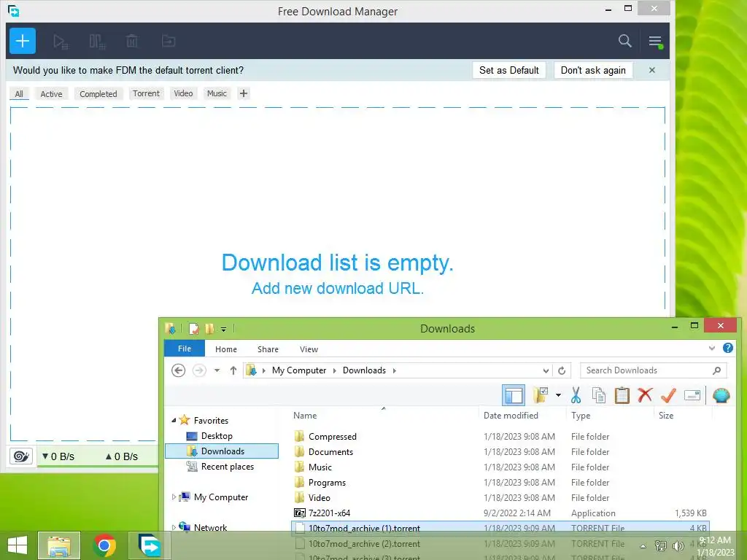Switch to the Video filter tab

(x=183, y=94)
